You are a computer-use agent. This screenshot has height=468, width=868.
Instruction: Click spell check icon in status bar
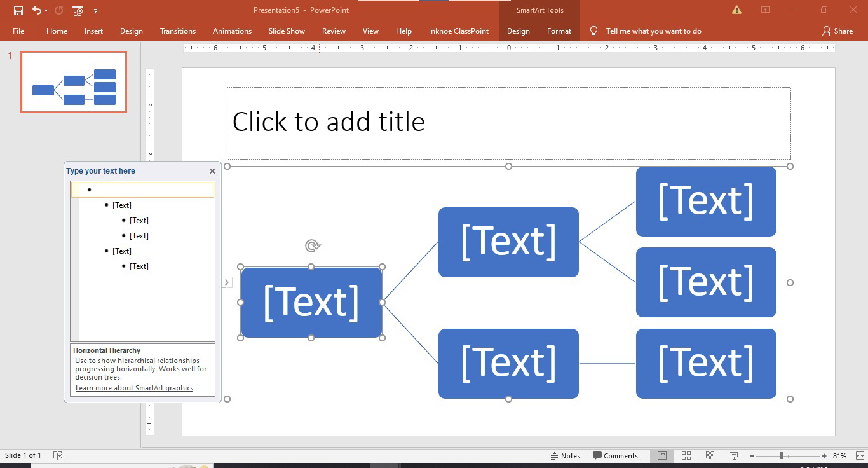click(58, 455)
